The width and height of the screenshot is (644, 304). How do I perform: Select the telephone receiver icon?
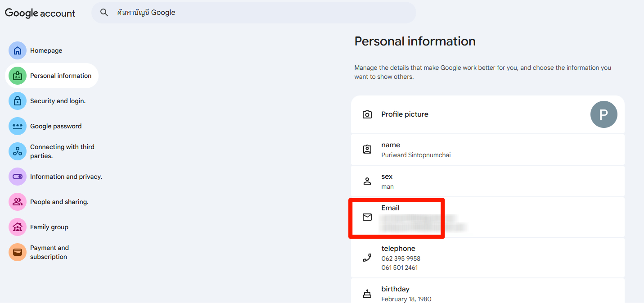pos(367,258)
